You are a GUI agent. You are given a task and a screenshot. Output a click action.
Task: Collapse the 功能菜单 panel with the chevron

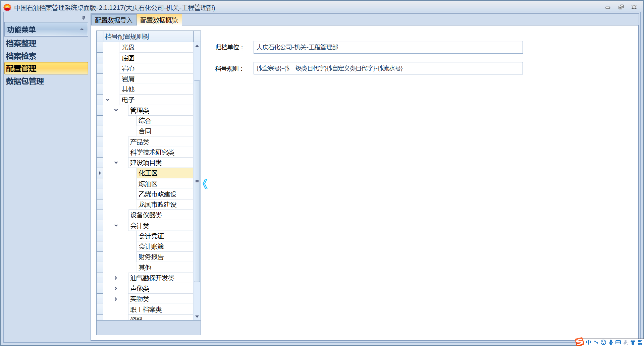tap(82, 29)
